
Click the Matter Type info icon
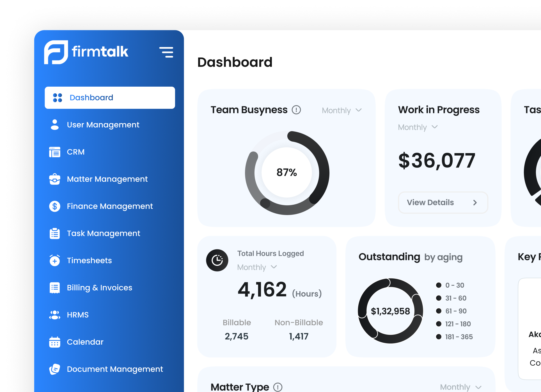pos(278,387)
